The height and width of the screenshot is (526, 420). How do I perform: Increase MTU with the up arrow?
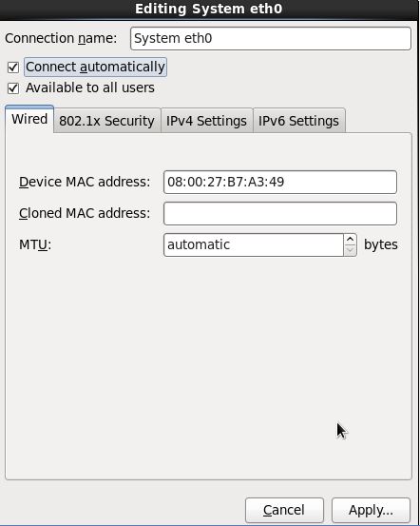tap(350, 240)
